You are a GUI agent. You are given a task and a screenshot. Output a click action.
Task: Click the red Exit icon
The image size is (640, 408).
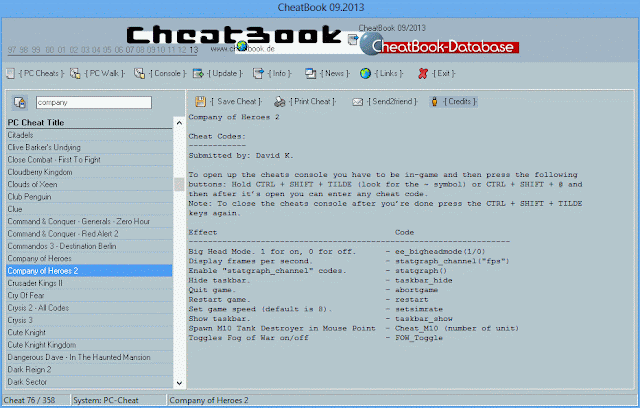[423, 73]
